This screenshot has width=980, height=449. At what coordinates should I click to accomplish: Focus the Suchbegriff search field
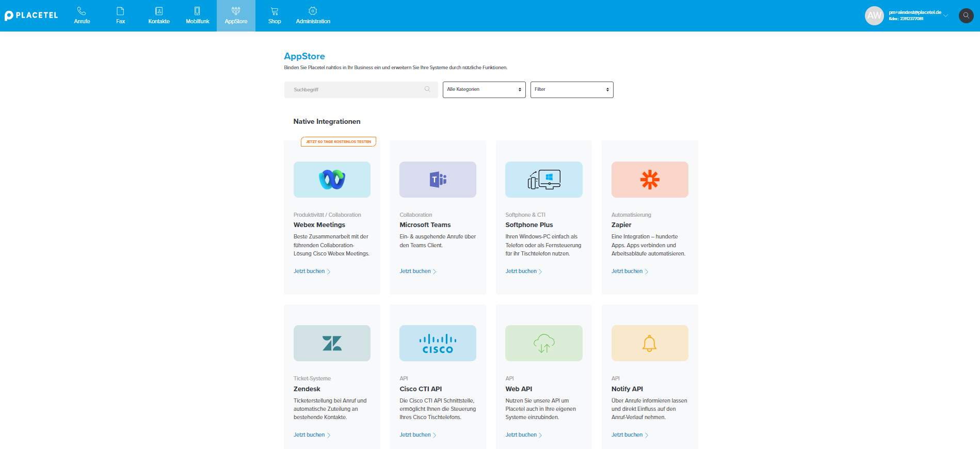point(361,90)
